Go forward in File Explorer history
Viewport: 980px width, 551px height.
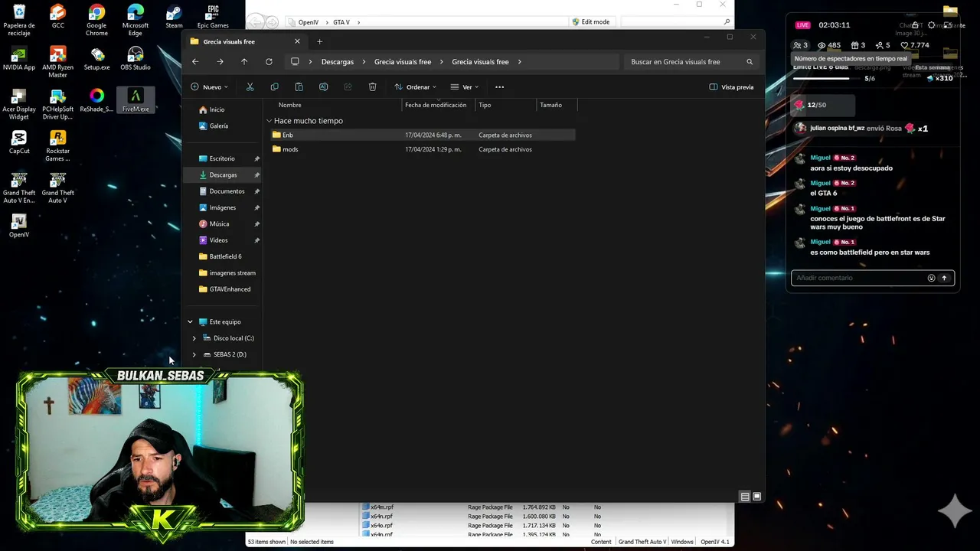220,62
